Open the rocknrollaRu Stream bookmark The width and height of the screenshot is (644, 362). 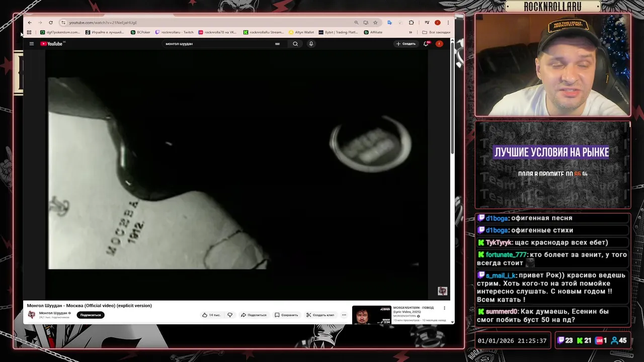pos(264,32)
